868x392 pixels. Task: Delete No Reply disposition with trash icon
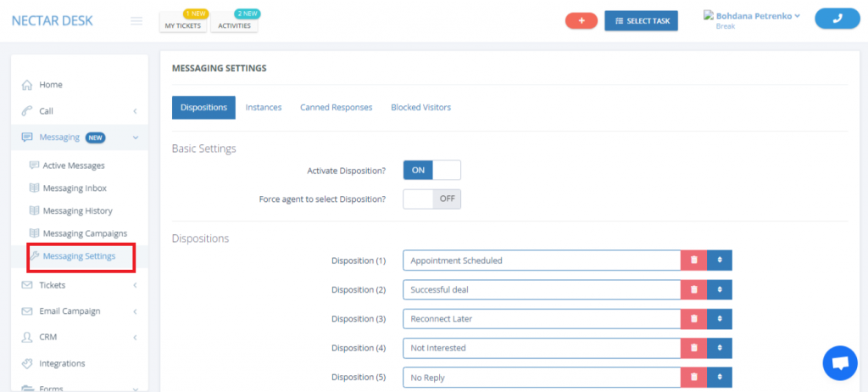coord(694,378)
